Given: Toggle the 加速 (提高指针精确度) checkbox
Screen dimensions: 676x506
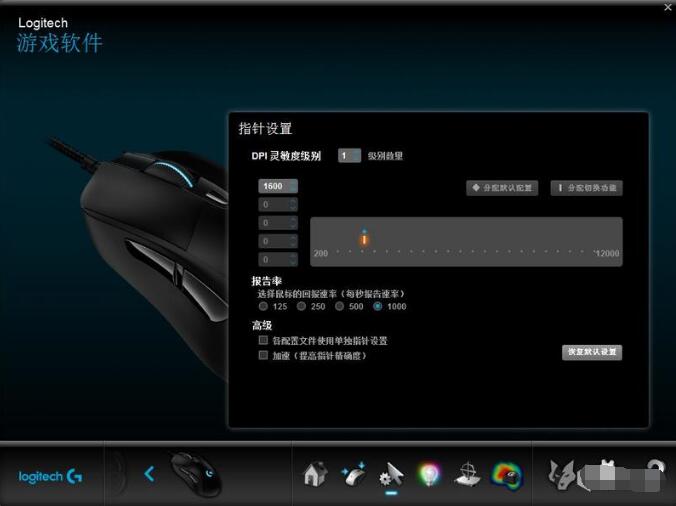Looking at the screenshot, I should point(263,355).
